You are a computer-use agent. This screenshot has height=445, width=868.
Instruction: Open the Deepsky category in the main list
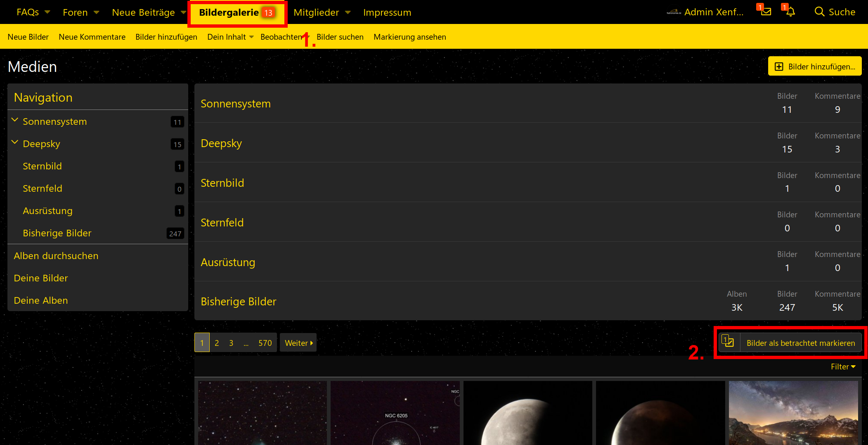point(221,143)
